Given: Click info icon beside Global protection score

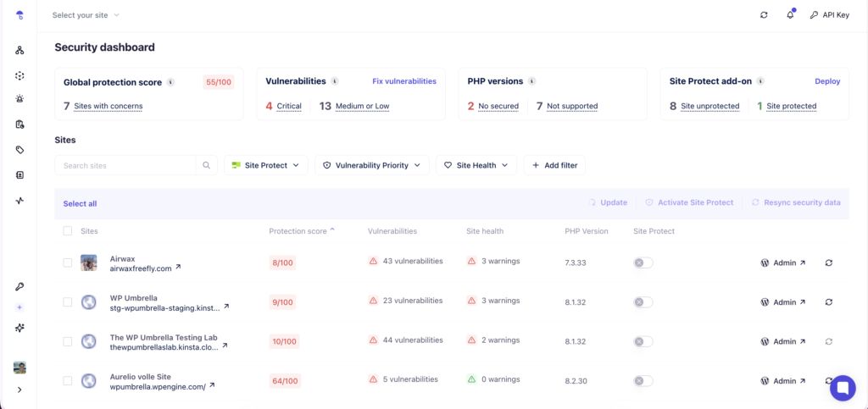Looking at the screenshot, I should pos(170,82).
